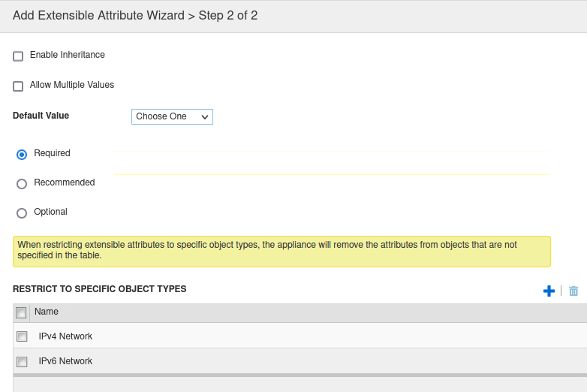The image size is (587, 392).
Task: Check the IPv4 Network row checkbox
Action: pyautogui.click(x=22, y=336)
